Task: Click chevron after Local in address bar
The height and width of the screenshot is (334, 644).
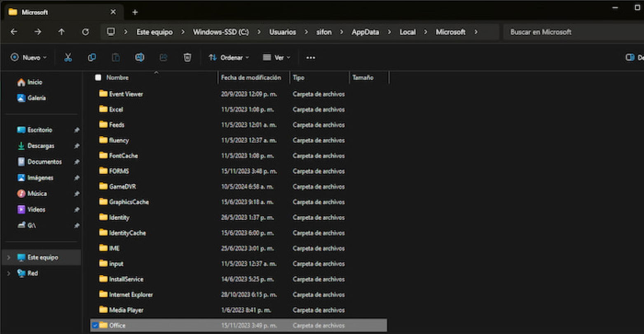Action: 426,32
